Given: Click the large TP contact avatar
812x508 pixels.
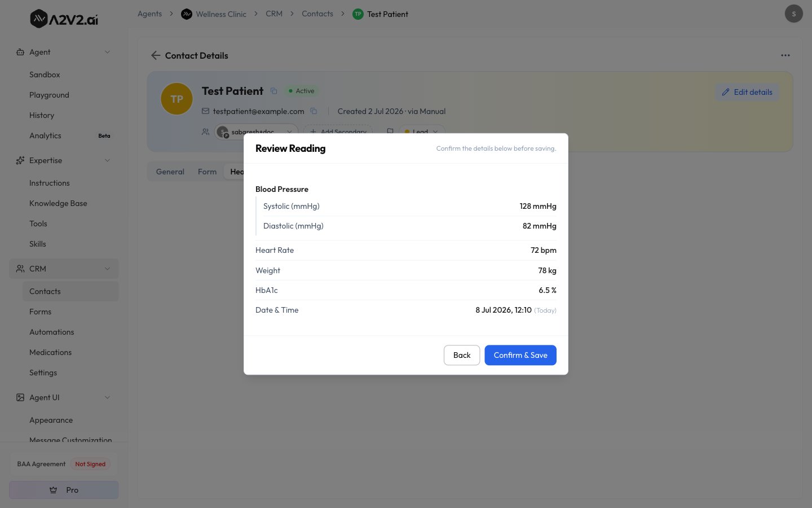Looking at the screenshot, I should pyautogui.click(x=176, y=99).
